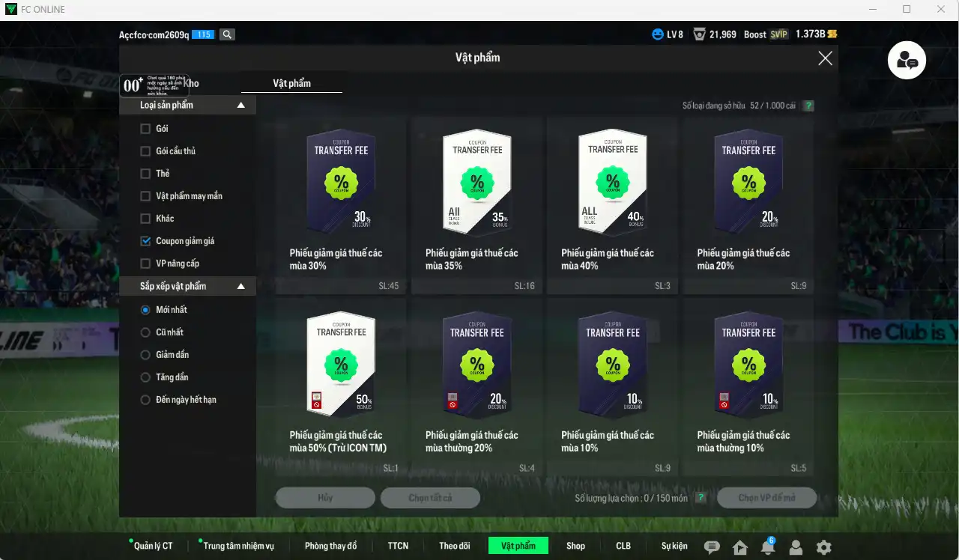
Task: Sort items by Cũ nhất
Action: [145, 332]
